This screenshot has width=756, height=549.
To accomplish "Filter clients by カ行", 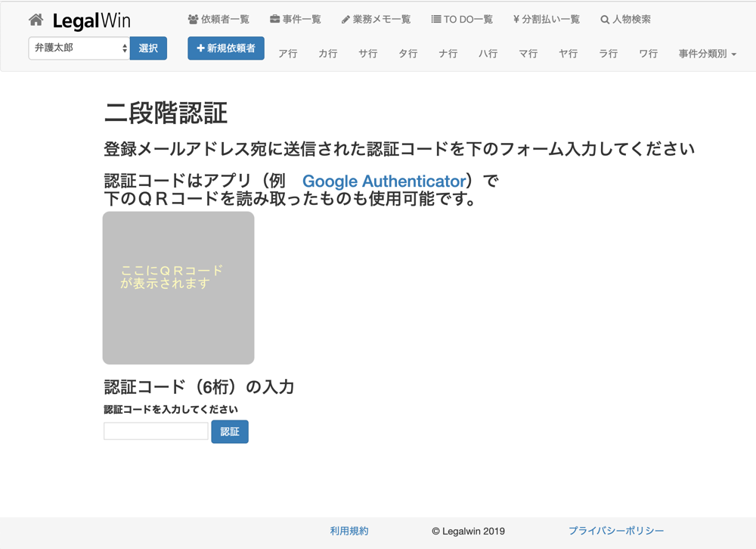I will pos(328,54).
